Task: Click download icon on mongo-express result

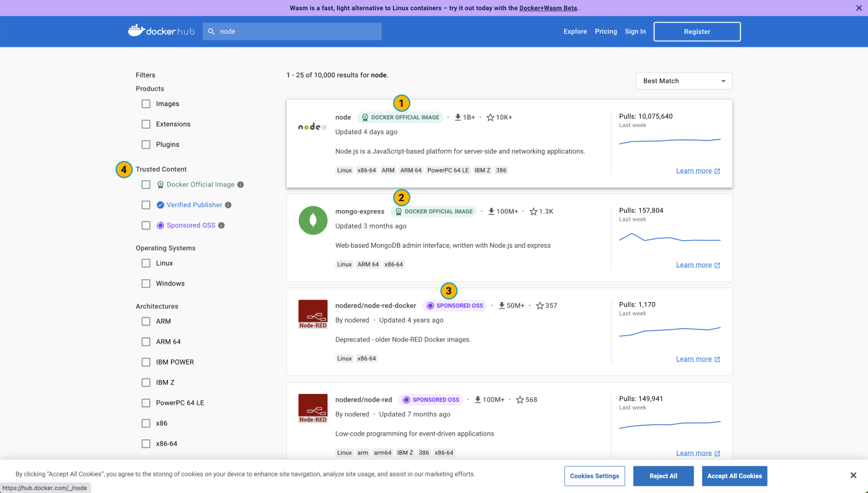Action: pyautogui.click(x=491, y=211)
